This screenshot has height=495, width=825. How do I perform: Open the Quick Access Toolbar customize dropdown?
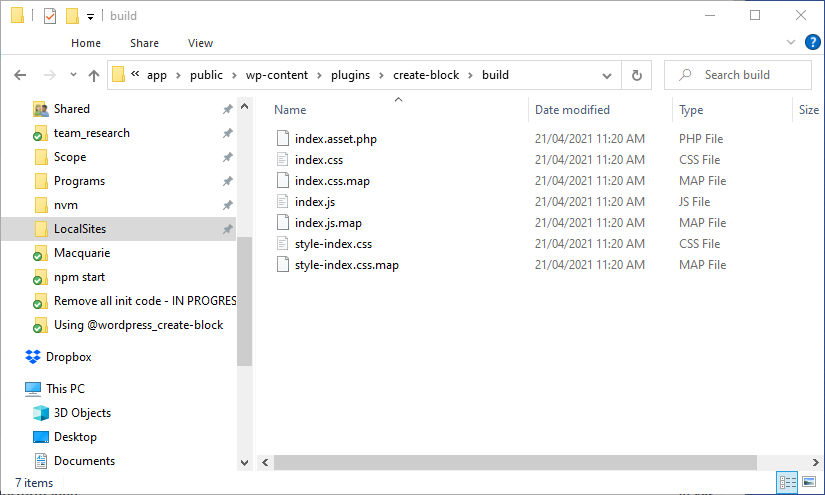click(x=90, y=17)
